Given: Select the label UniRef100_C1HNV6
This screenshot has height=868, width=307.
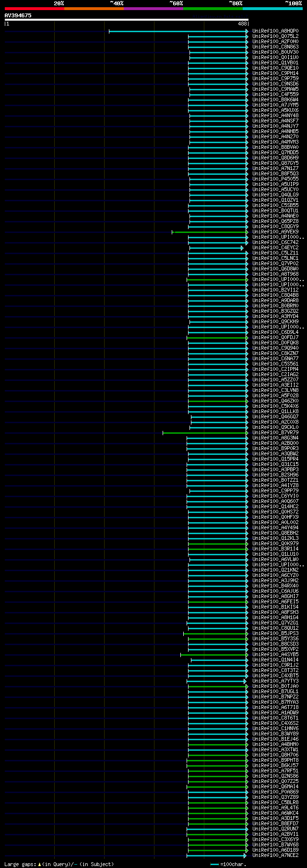Looking at the screenshot, I should click(275, 729).
